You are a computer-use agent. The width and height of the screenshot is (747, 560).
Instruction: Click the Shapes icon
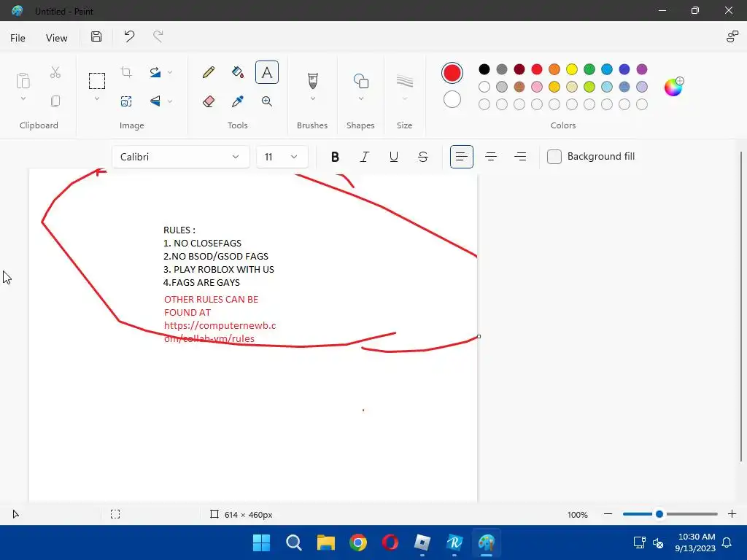pos(360,80)
